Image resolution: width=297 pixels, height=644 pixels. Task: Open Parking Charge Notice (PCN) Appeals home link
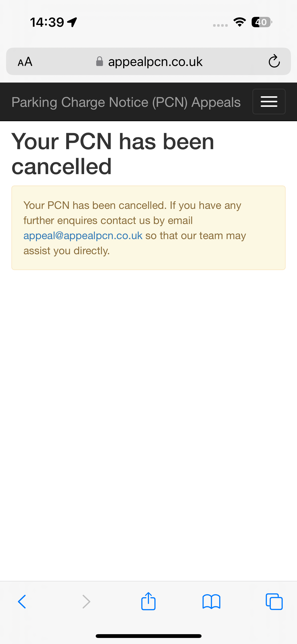[126, 102]
